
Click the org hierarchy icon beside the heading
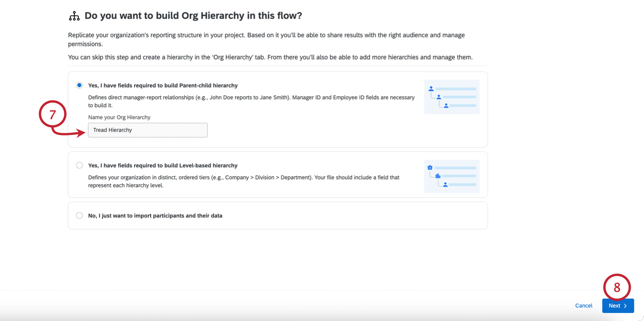click(74, 16)
